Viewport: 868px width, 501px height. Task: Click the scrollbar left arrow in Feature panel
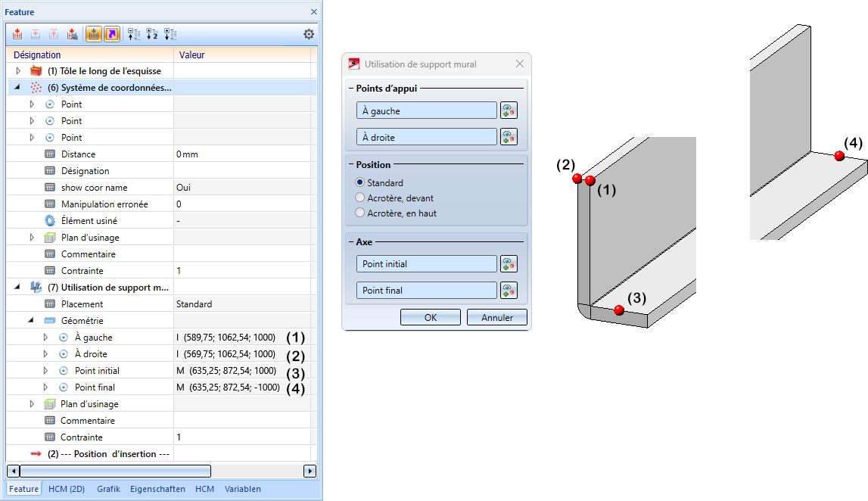tap(13, 471)
